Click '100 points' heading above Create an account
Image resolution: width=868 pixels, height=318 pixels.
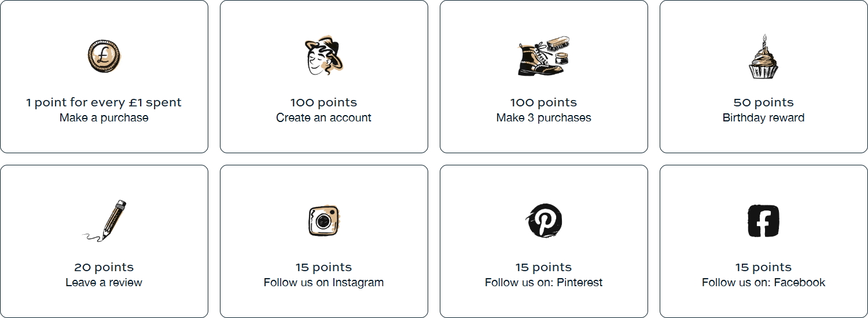[x=324, y=102]
